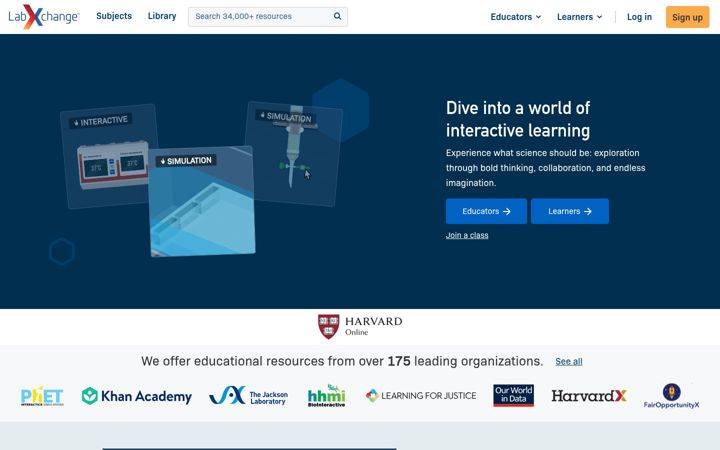Open the LabXchange home logo

click(44, 17)
